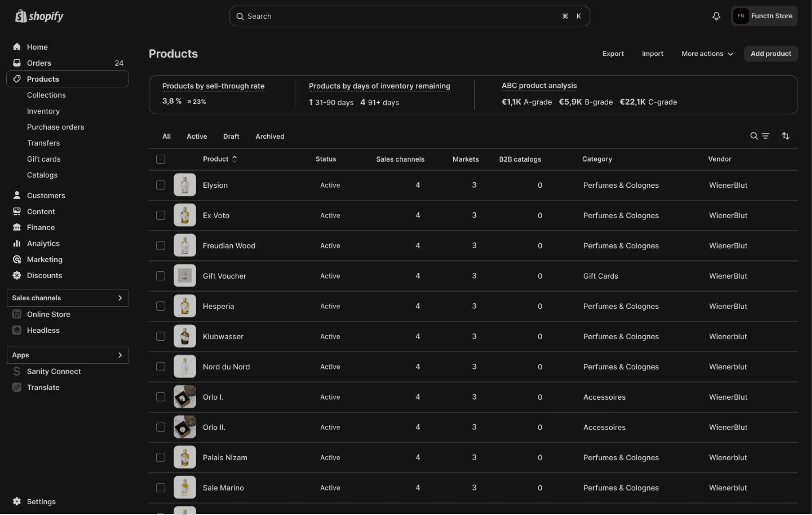Image resolution: width=812 pixels, height=515 pixels.
Task: Click the Add product button
Action: (x=770, y=53)
